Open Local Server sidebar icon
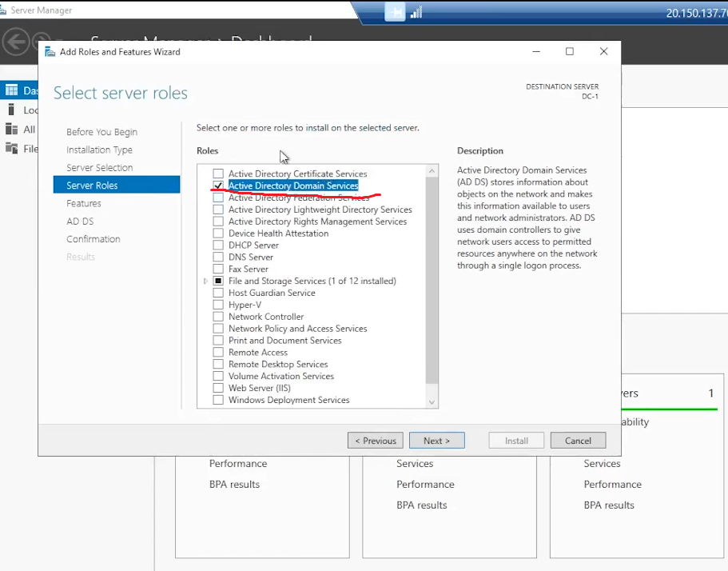 tap(12, 110)
